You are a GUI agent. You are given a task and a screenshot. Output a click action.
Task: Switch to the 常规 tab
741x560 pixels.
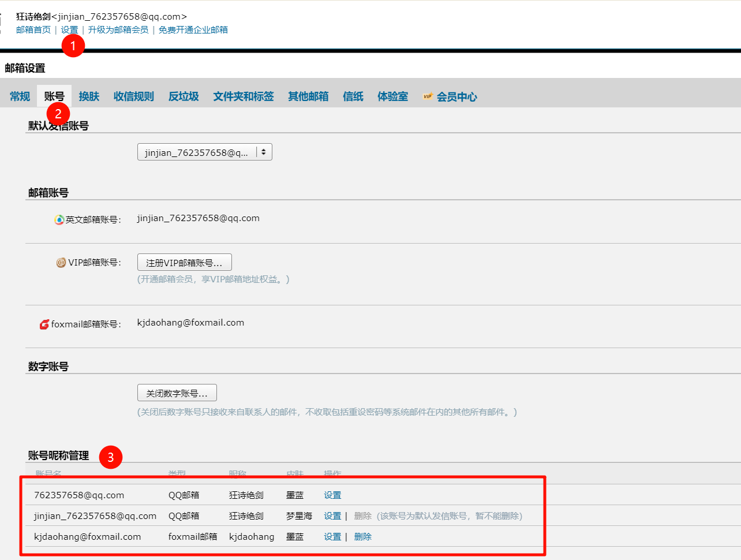click(x=20, y=96)
